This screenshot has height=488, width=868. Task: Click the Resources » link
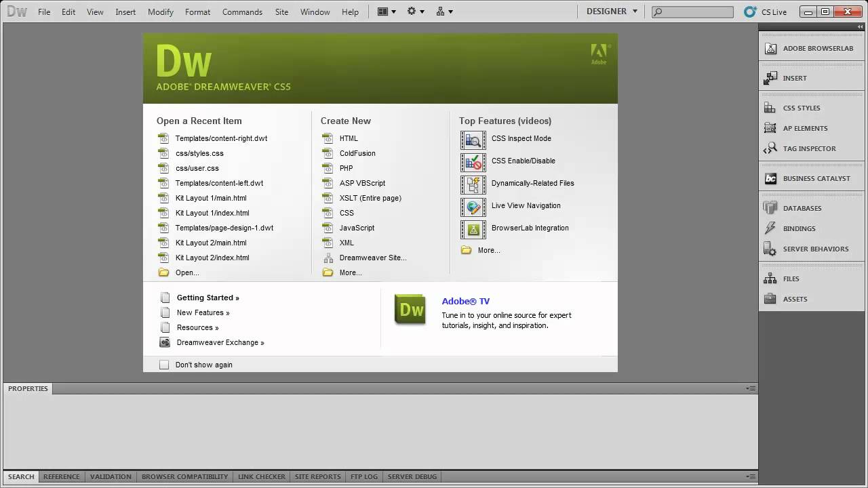[x=197, y=327]
